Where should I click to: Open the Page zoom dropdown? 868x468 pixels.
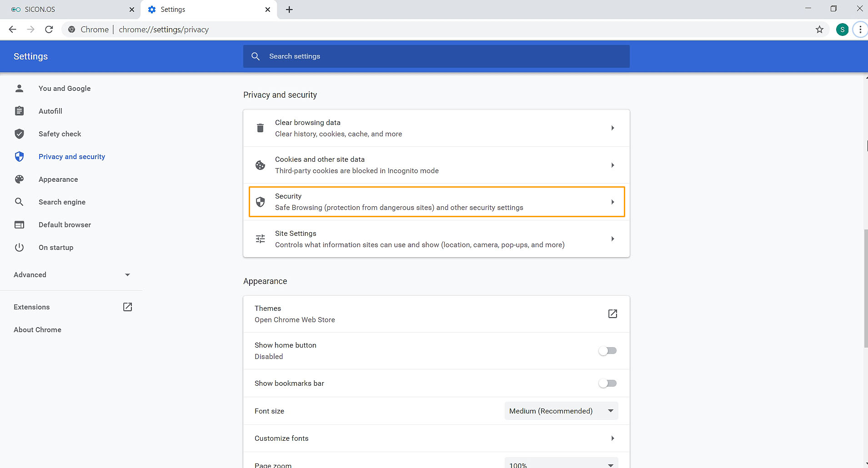[x=561, y=464]
